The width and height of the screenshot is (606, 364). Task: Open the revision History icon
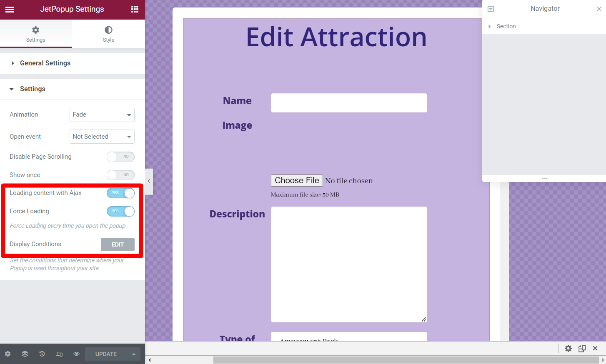[x=42, y=354]
